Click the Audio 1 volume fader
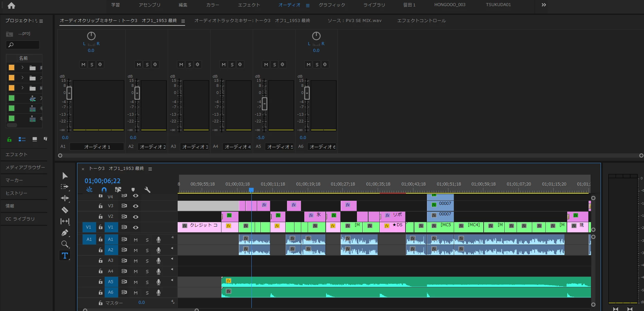 pos(69,93)
